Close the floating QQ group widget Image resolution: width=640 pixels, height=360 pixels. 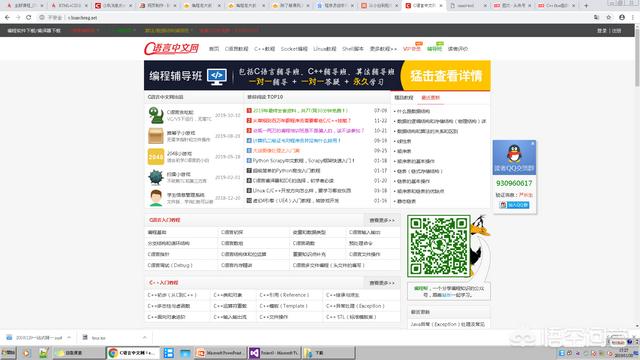click(x=533, y=144)
